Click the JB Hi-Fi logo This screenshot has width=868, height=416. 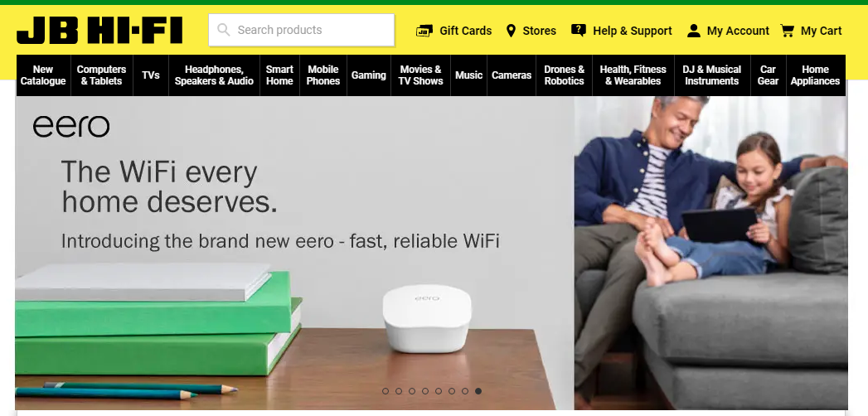tap(99, 31)
